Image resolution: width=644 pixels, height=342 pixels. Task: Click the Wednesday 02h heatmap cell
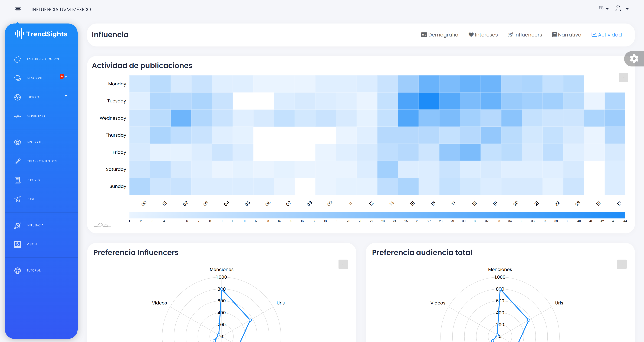(x=181, y=118)
